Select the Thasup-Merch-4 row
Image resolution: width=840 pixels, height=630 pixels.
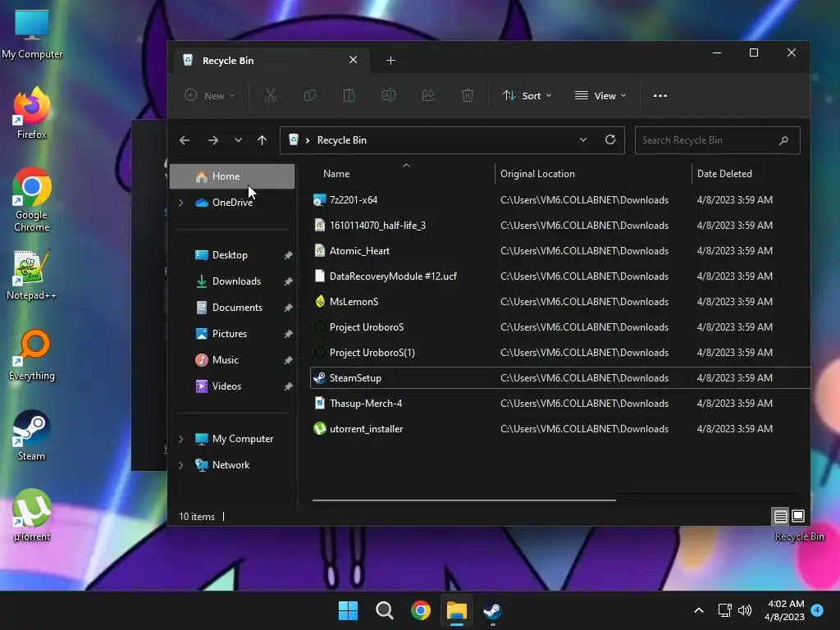[x=559, y=404]
